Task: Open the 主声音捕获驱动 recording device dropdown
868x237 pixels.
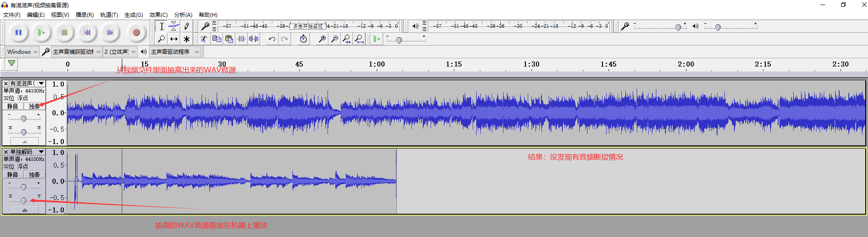Action: 77,52
